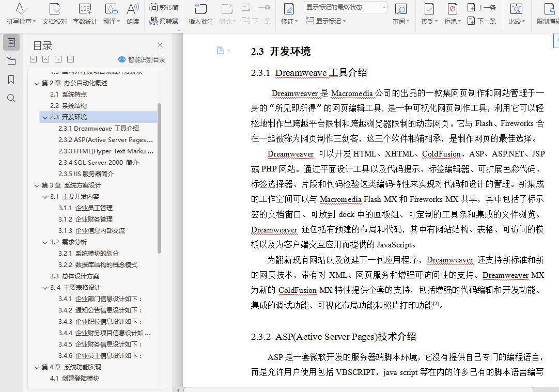Click the document proofreading (文档校对) icon
Image resolution: width=559 pixels, height=392 pixels.
pyautogui.click(x=55, y=9)
